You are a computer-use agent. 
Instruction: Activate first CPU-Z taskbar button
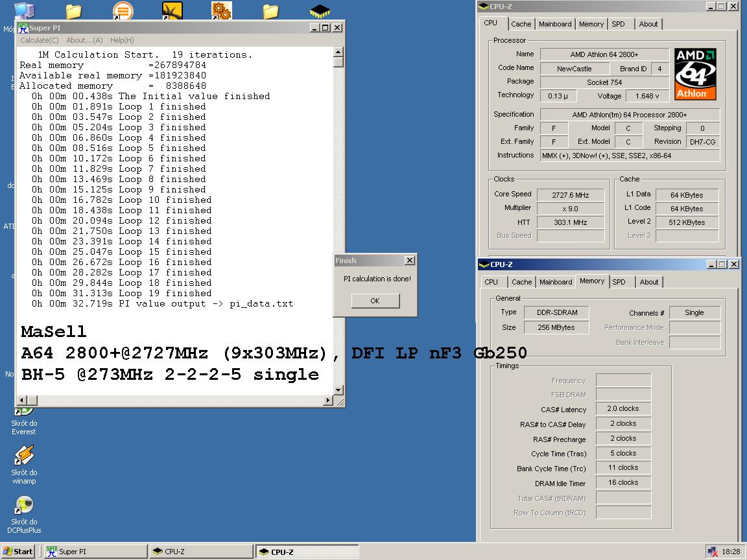click(x=201, y=552)
